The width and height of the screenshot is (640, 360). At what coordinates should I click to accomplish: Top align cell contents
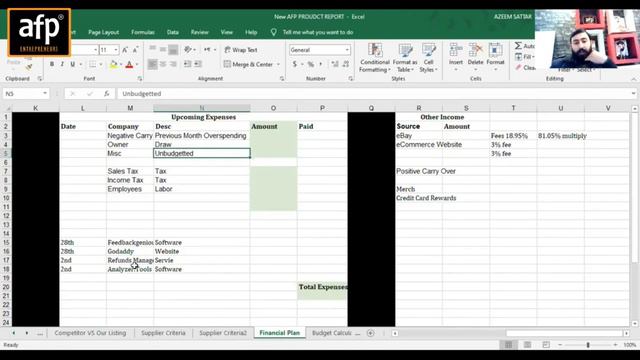pyautogui.click(x=152, y=49)
